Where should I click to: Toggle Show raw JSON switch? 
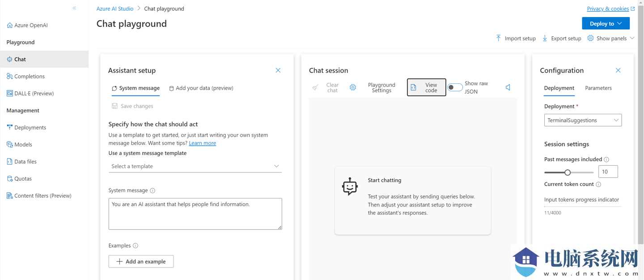[x=455, y=87]
